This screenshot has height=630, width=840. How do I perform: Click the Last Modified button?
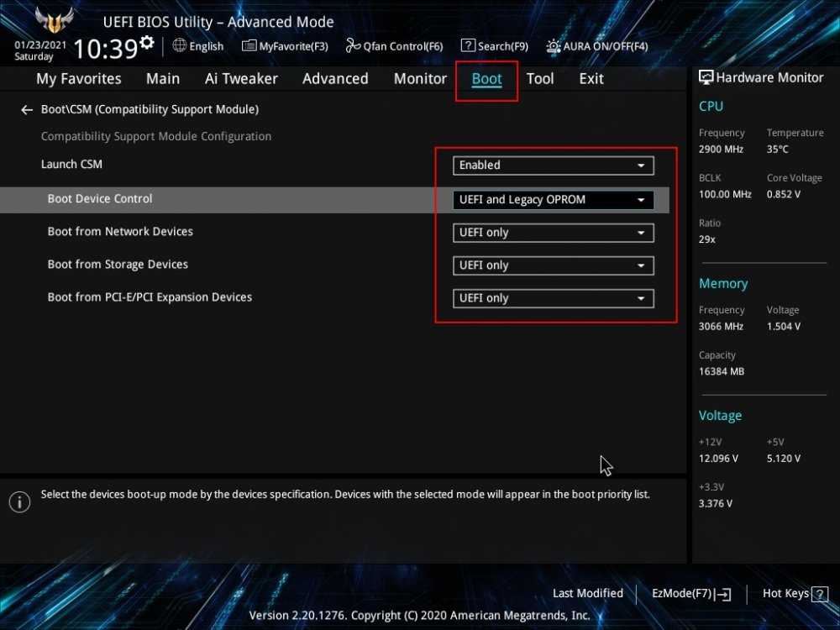(x=587, y=594)
